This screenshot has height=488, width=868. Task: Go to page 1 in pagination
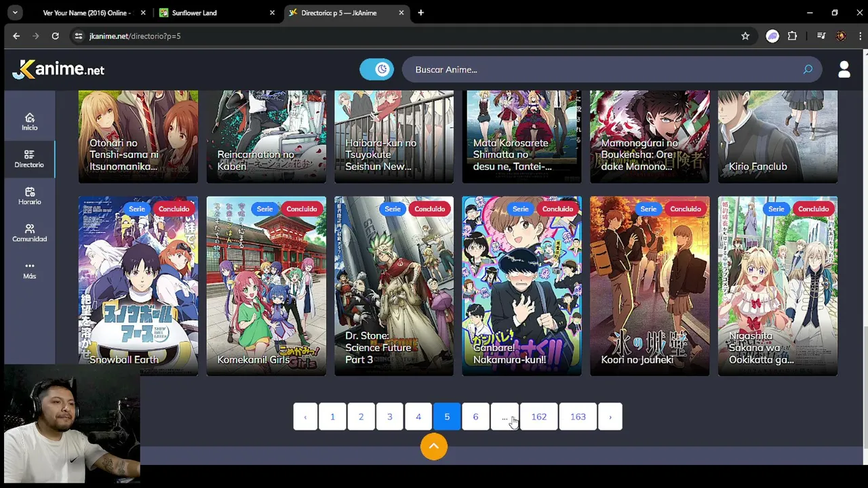[332, 417]
